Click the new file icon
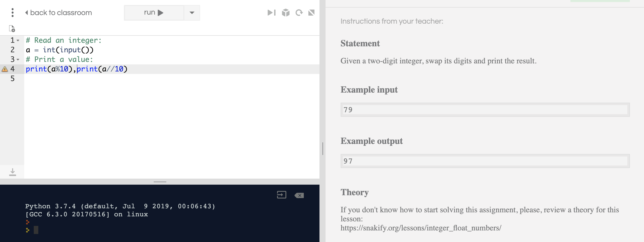Screen dimensions: 644x242 (x=12, y=28)
